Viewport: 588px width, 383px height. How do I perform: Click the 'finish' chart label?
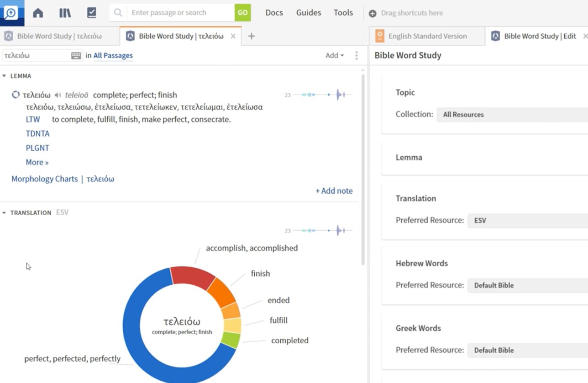260,274
